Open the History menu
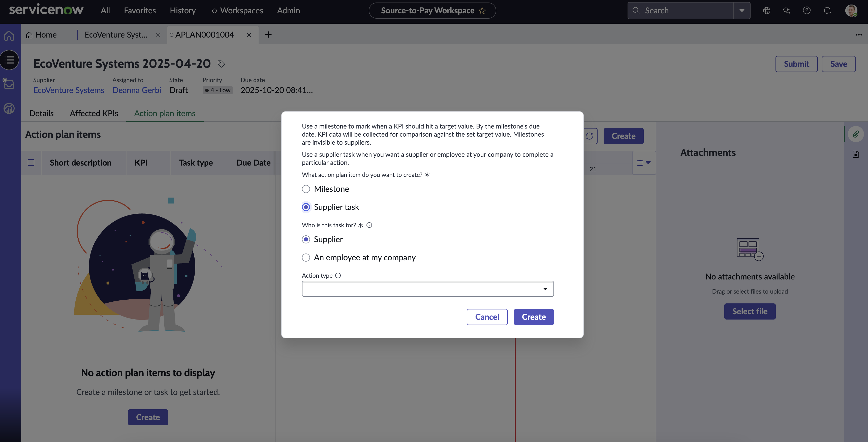This screenshot has width=868, height=442. pyautogui.click(x=183, y=10)
